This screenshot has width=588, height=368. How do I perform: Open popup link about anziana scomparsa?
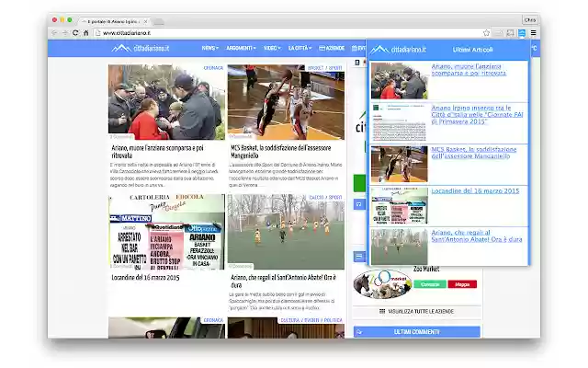(469, 70)
